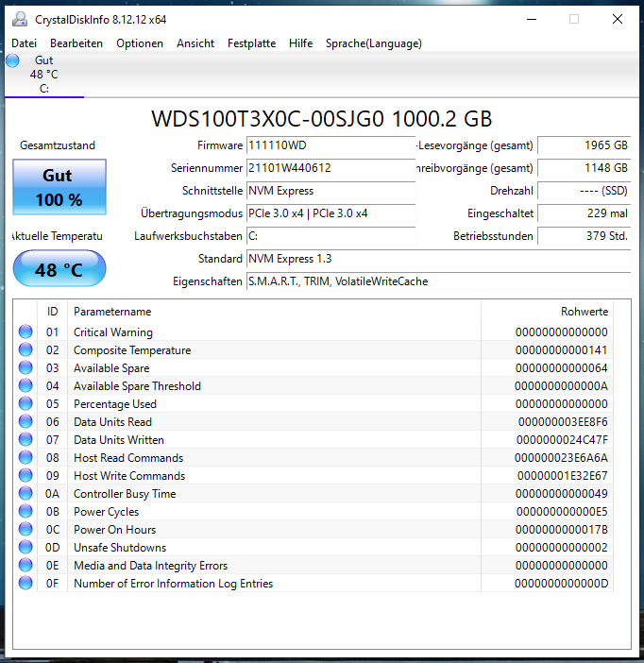Select the Available Spare Threshold parameter name
Viewport: 644px width, 663px height.
coord(137,386)
